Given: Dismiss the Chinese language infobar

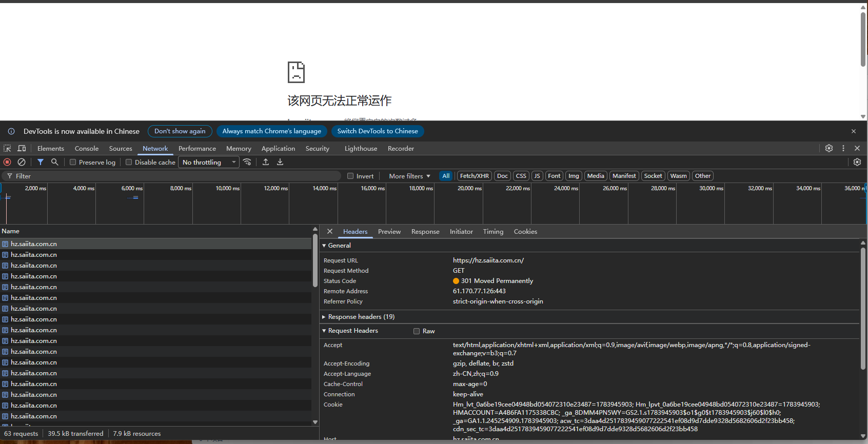Looking at the screenshot, I should (854, 131).
